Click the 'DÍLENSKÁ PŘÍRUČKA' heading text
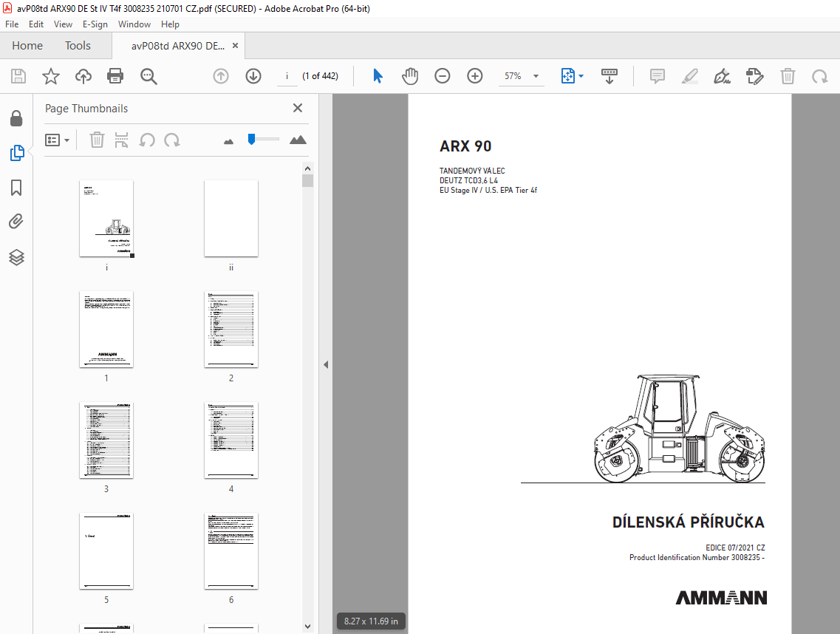Viewport: 840px width, 634px height. [689, 522]
